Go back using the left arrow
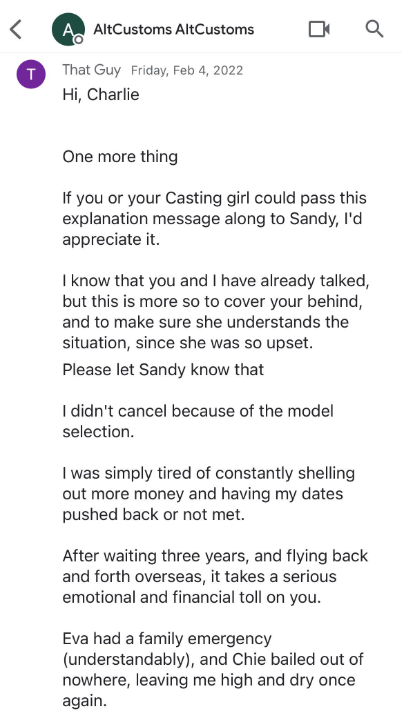402x721 pixels. (x=16, y=29)
